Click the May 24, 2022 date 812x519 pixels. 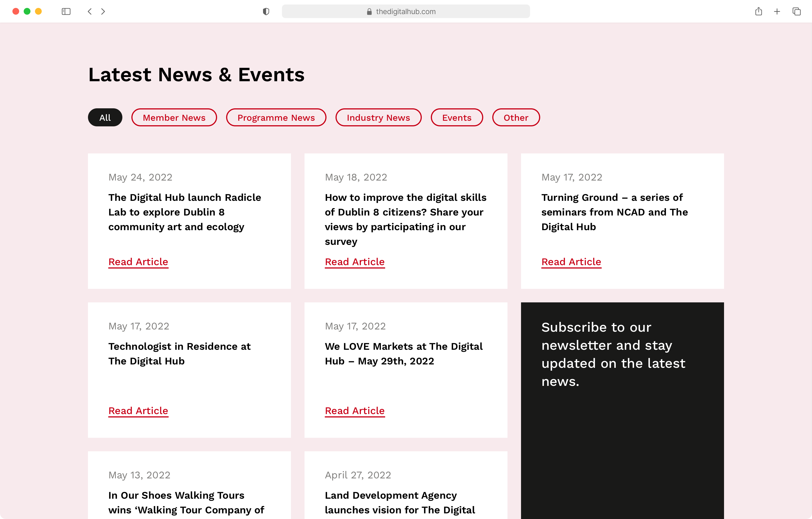point(140,177)
